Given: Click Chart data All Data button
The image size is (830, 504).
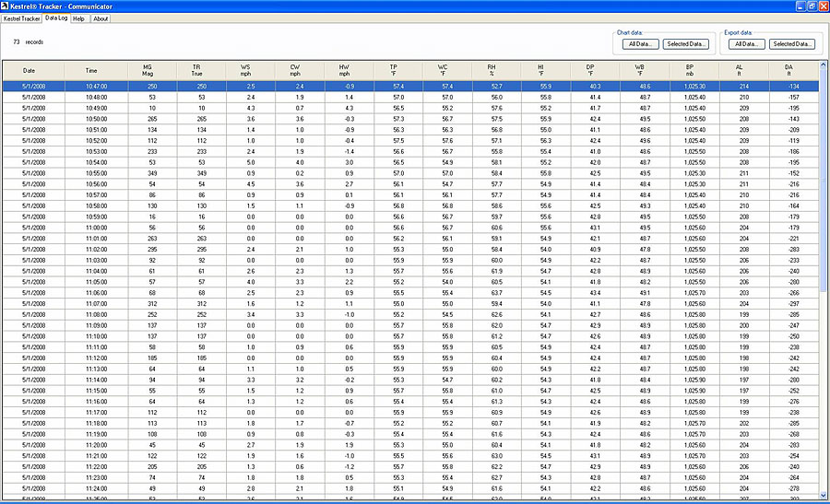Looking at the screenshot, I should coord(641,44).
